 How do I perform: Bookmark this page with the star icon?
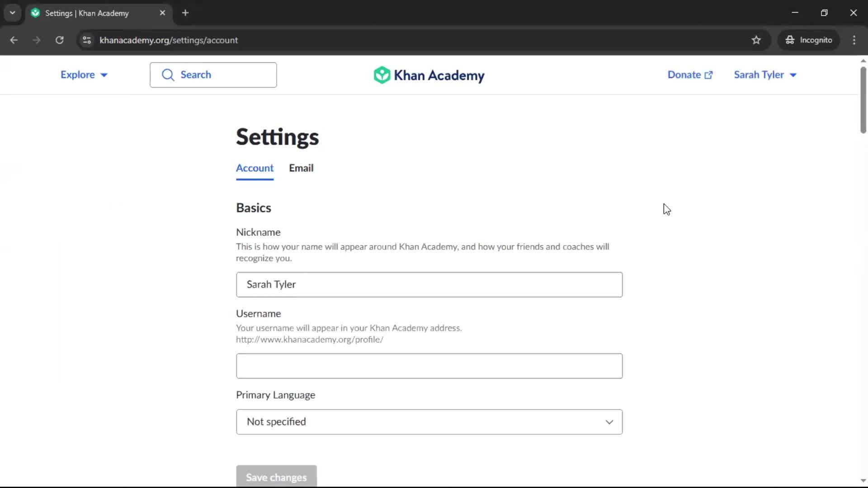click(x=756, y=40)
